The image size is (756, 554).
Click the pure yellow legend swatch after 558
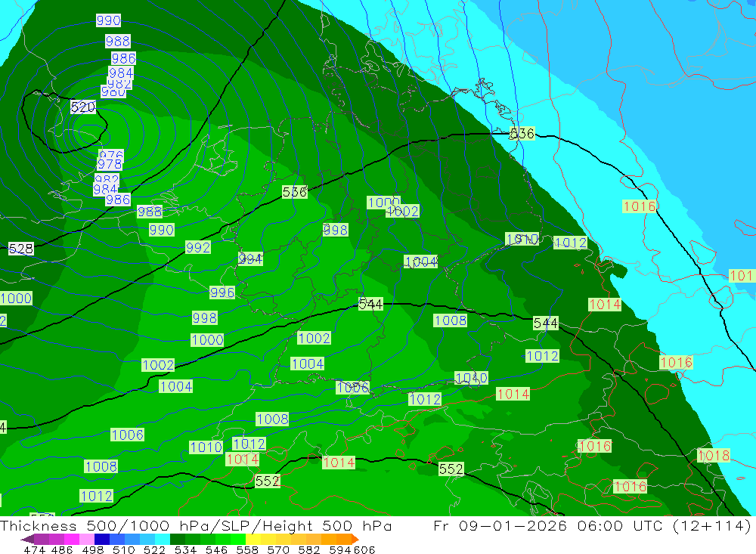(x=253, y=539)
